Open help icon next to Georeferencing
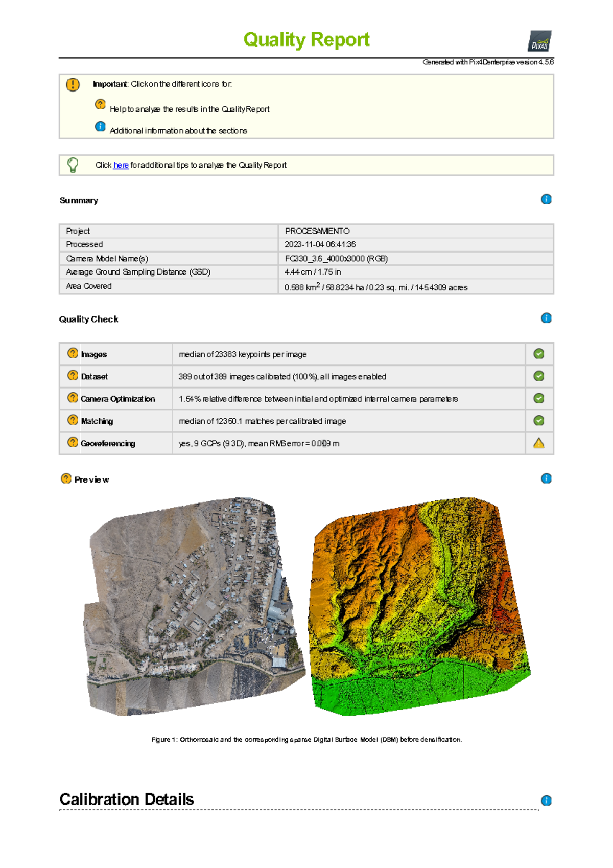 click(73, 442)
